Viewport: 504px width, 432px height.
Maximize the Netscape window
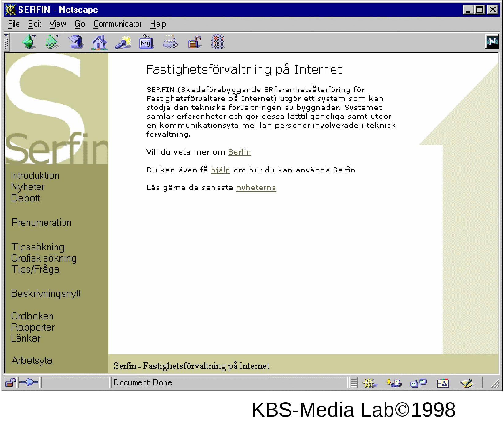tap(480, 10)
